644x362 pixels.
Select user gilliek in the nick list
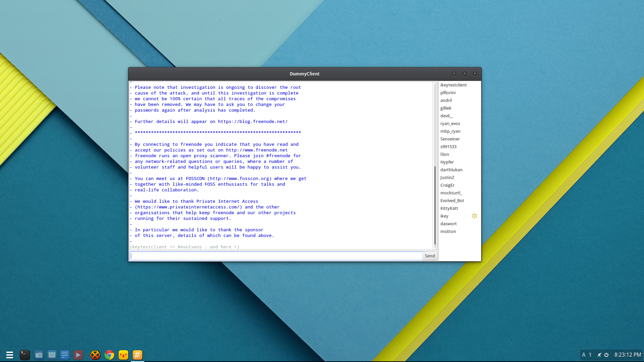pyautogui.click(x=446, y=108)
